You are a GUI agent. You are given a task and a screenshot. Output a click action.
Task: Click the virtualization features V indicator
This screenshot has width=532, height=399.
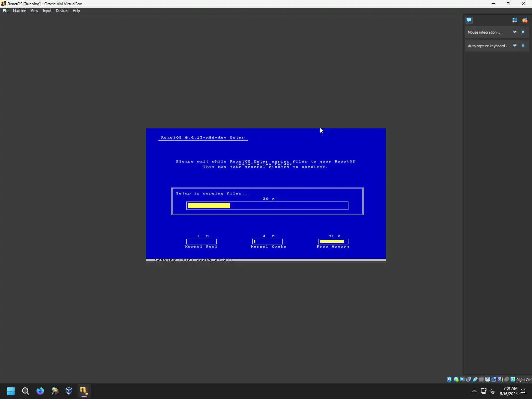(500, 379)
